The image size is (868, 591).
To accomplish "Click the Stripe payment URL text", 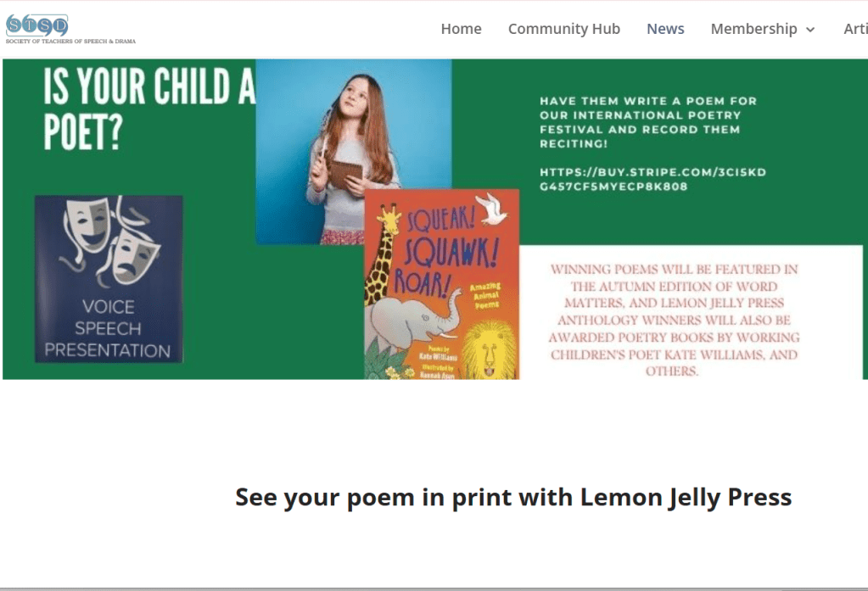I will 652,179.
